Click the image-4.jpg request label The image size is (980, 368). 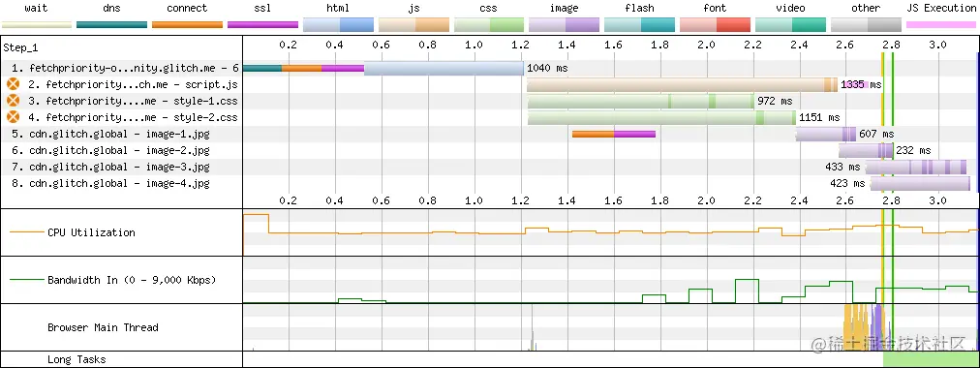(110, 183)
